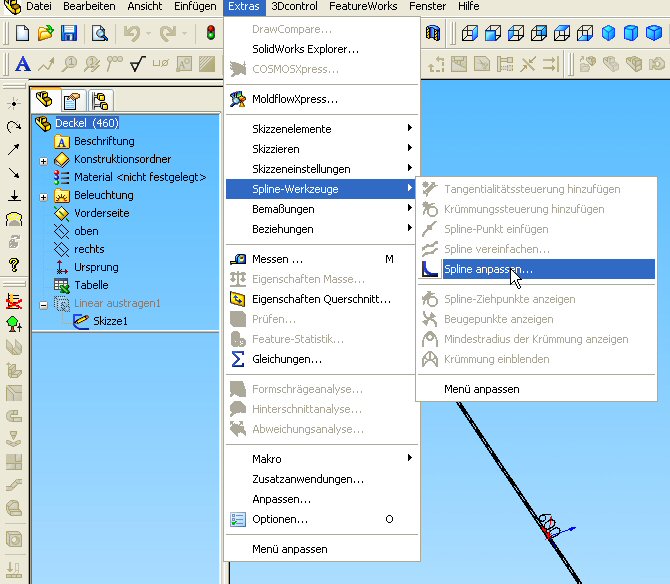Screen dimensions: 670x584
Task: Open the FeatureManager design tree tab
Action: click(44, 100)
